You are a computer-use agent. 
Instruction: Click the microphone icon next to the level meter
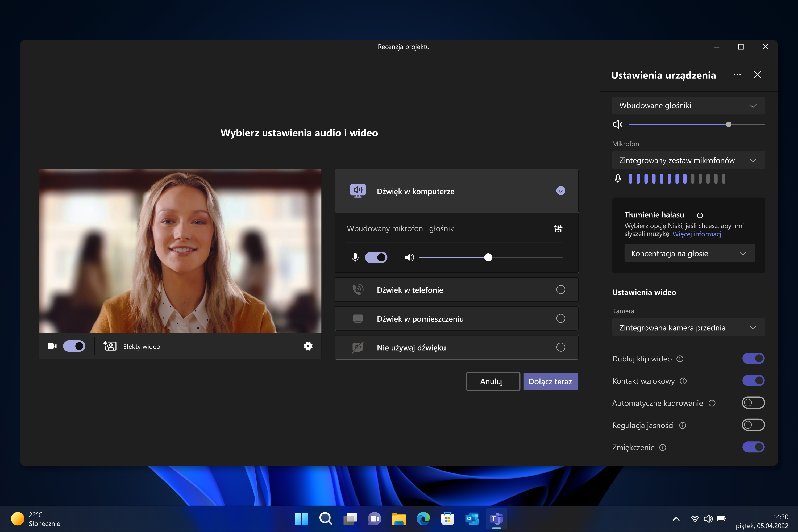click(x=617, y=179)
